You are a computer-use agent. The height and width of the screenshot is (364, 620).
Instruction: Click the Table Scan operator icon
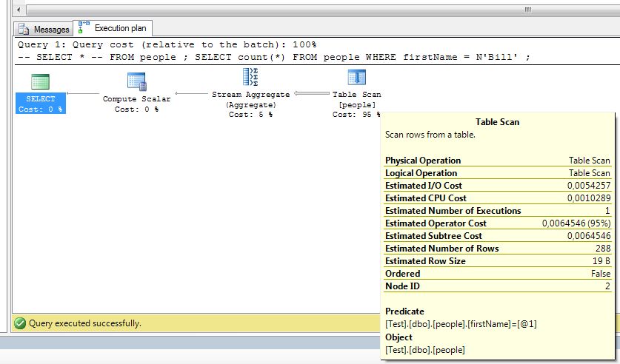coord(356,77)
